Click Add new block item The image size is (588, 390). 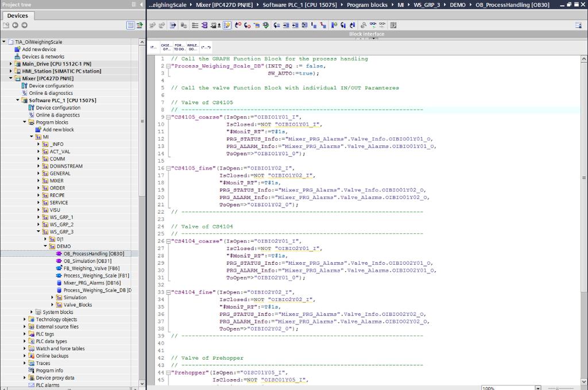coord(58,129)
